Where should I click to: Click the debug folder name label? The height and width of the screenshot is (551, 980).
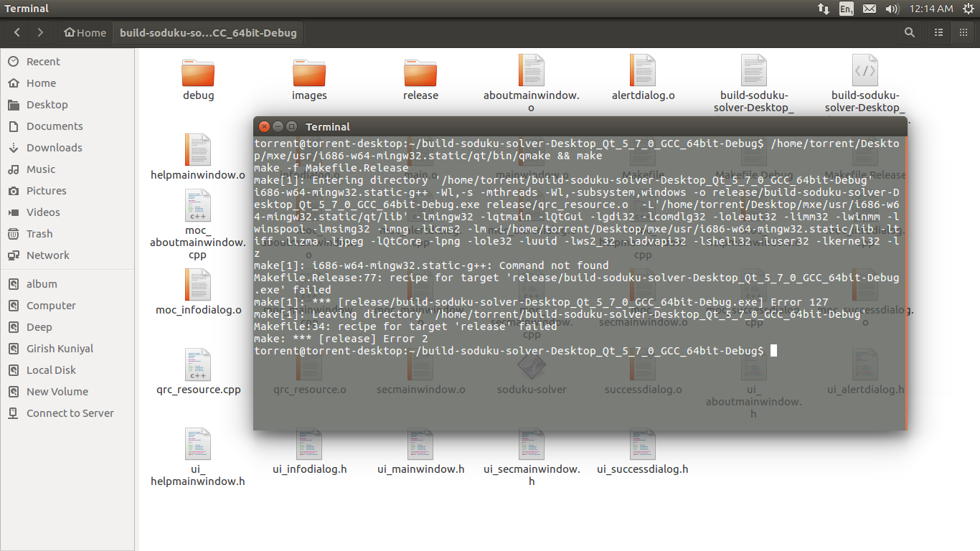click(x=198, y=95)
